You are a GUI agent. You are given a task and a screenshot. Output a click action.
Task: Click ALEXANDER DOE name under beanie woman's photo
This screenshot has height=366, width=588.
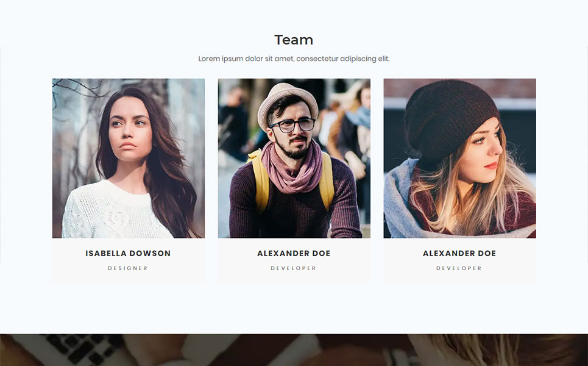460,253
